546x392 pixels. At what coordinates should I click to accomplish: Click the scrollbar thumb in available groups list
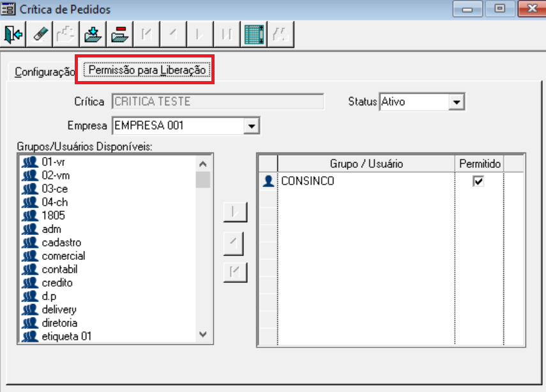(203, 179)
